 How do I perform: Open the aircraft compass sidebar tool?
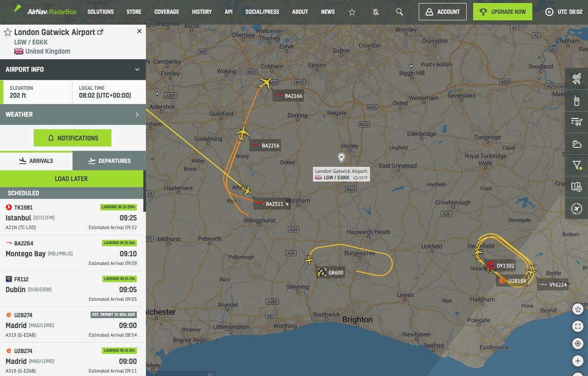tap(576, 208)
